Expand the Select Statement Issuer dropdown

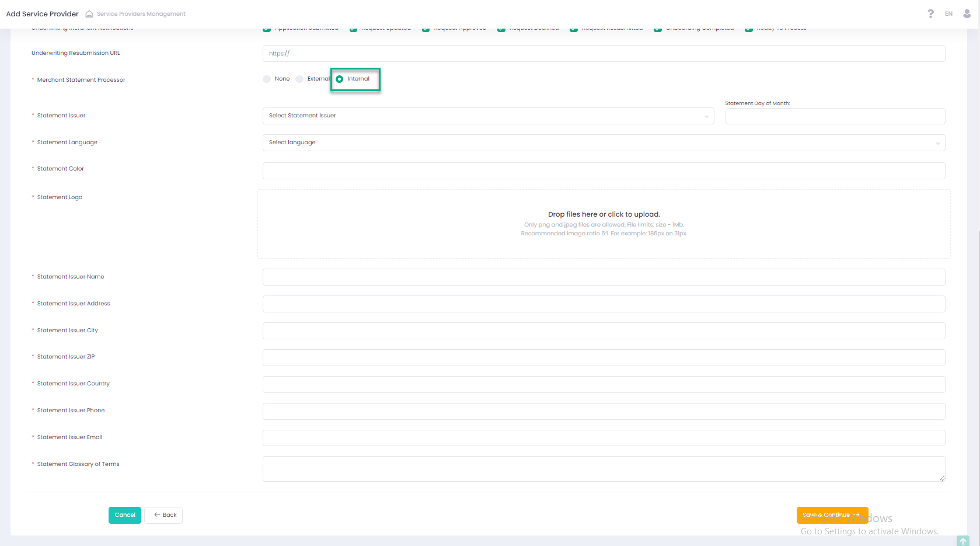(x=488, y=116)
